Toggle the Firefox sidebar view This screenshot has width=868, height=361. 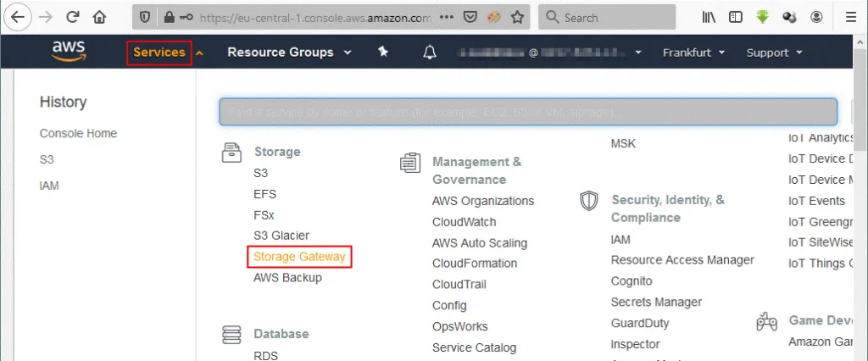click(x=737, y=17)
